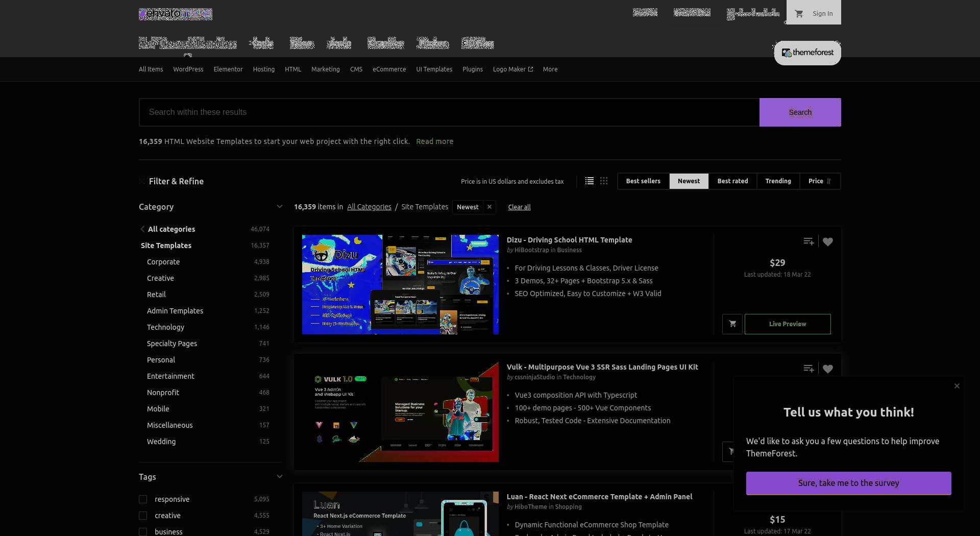This screenshot has width=980, height=536.
Task: Click Clear all filters link
Action: (519, 207)
